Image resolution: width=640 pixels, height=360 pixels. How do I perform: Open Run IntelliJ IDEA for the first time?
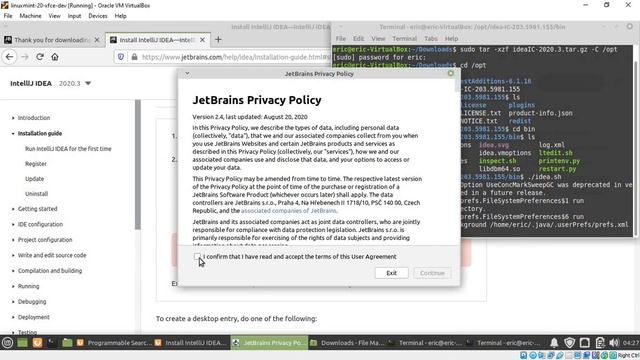click(68, 149)
